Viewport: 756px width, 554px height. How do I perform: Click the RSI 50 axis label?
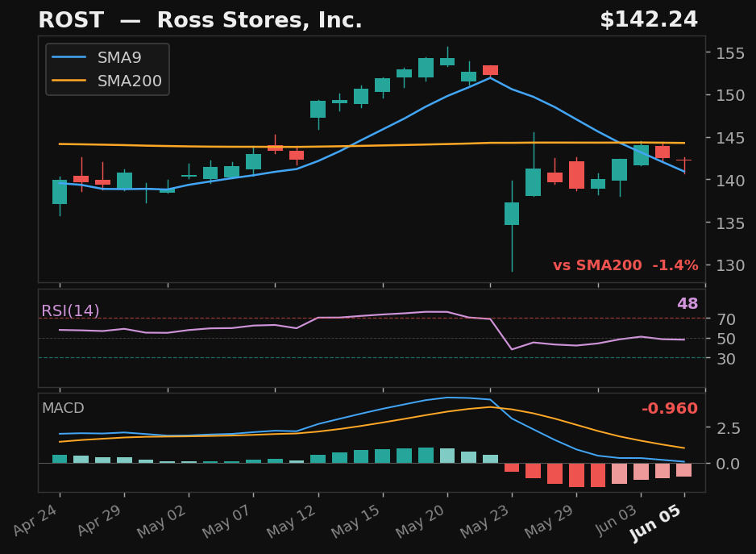(725, 339)
